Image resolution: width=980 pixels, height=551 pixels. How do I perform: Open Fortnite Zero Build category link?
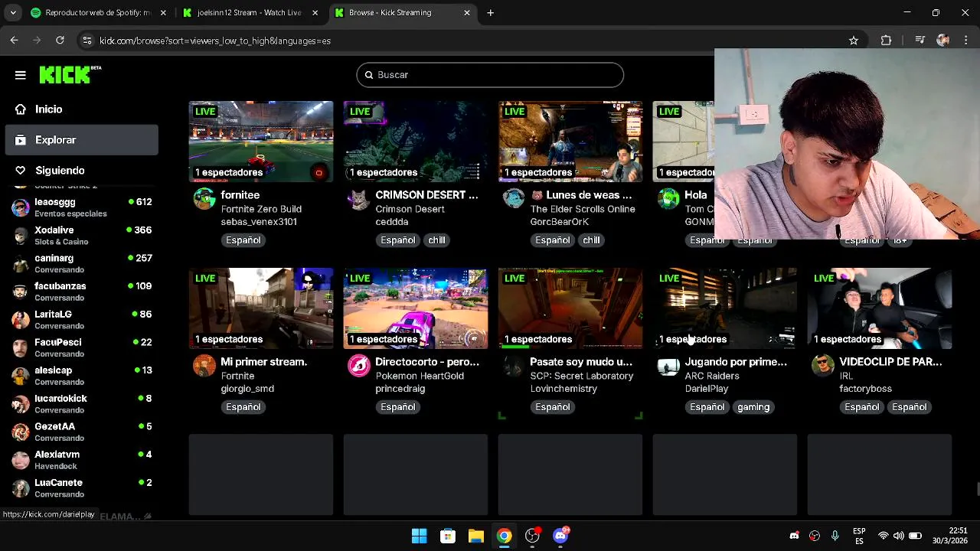coord(261,209)
